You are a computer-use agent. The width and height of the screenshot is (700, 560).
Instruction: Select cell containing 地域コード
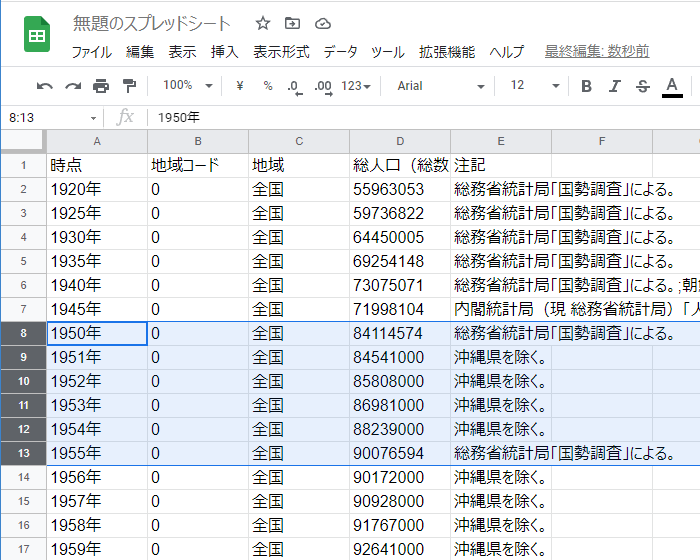[x=198, y=166]
